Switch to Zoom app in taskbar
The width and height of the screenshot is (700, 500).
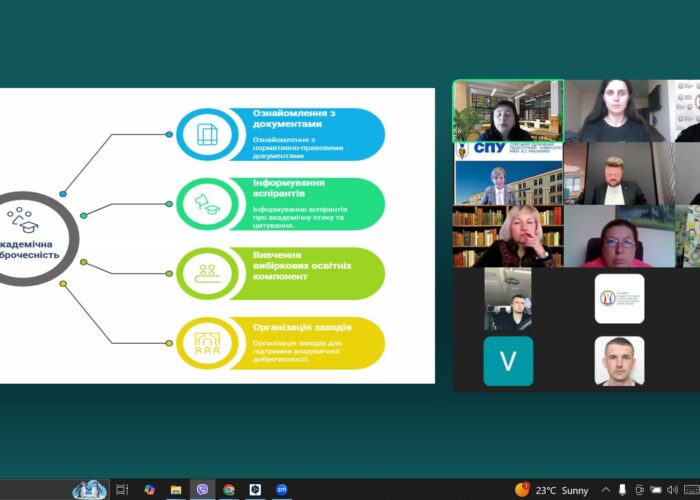coord(282,489)
